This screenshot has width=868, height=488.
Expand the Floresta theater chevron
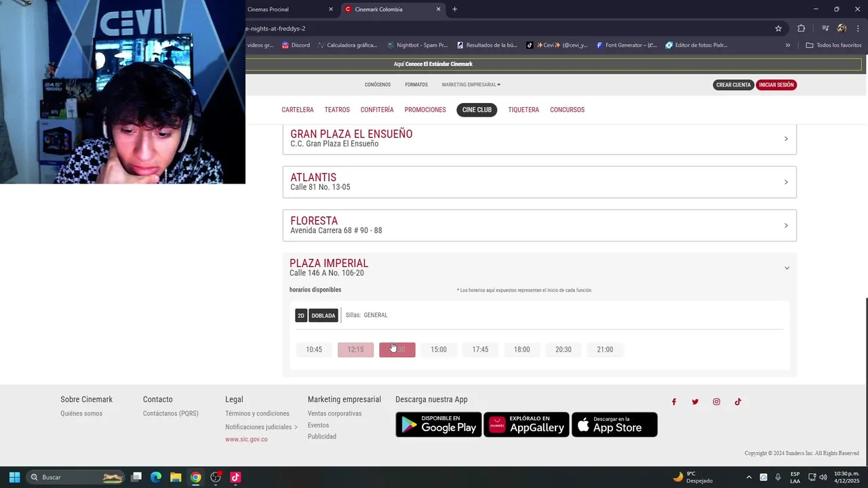click(786, 226)
